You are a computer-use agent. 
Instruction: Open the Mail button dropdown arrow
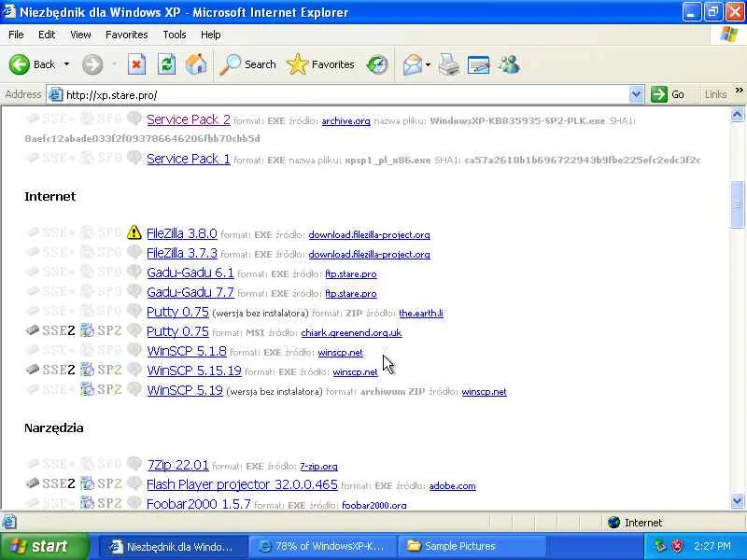tap(428, 64)
